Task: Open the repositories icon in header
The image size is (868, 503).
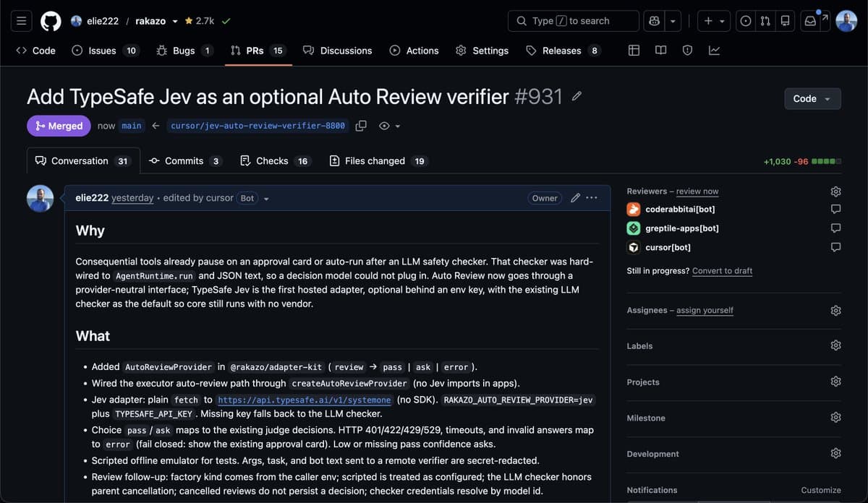Action: [785, 21]
